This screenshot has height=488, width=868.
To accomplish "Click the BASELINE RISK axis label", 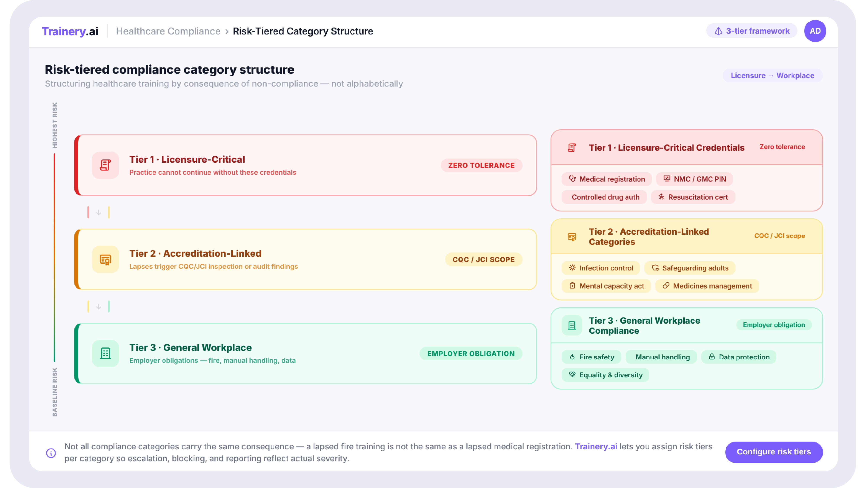I will coord(55,392).
